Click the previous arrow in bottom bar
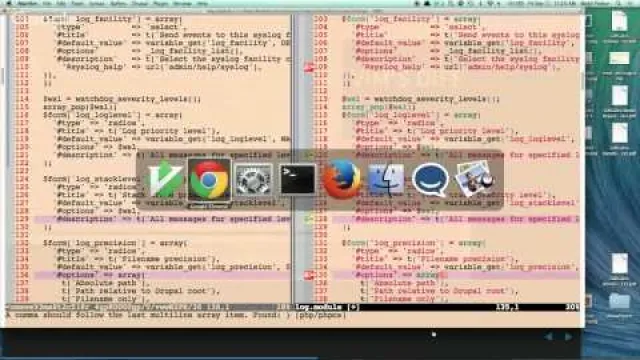 pos(549,337)
